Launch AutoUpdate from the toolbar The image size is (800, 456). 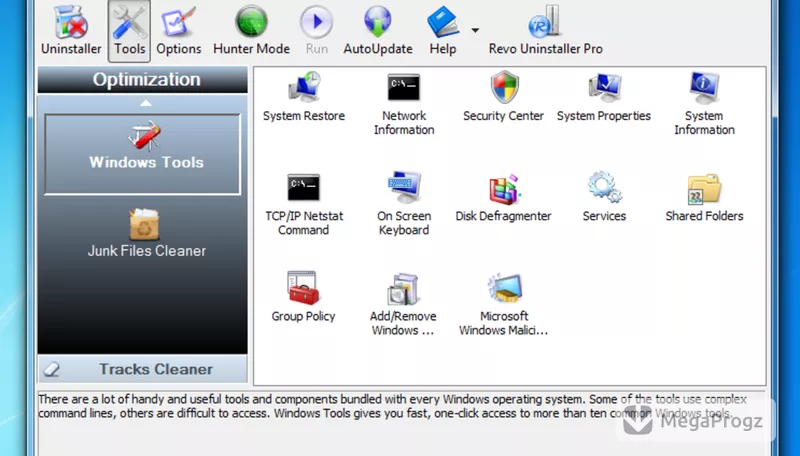(x=378, y=31)
